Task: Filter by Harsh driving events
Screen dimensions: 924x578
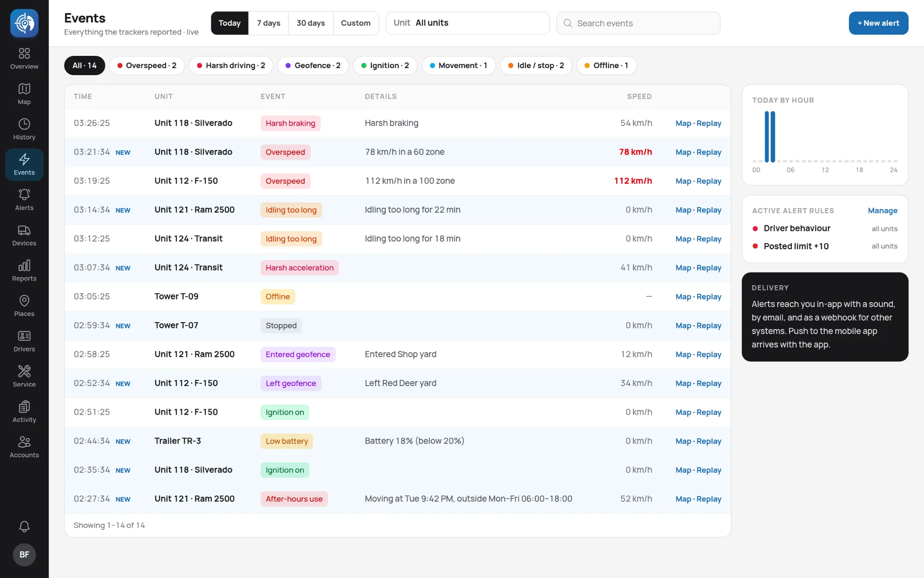Action: [x=231, y=66]
